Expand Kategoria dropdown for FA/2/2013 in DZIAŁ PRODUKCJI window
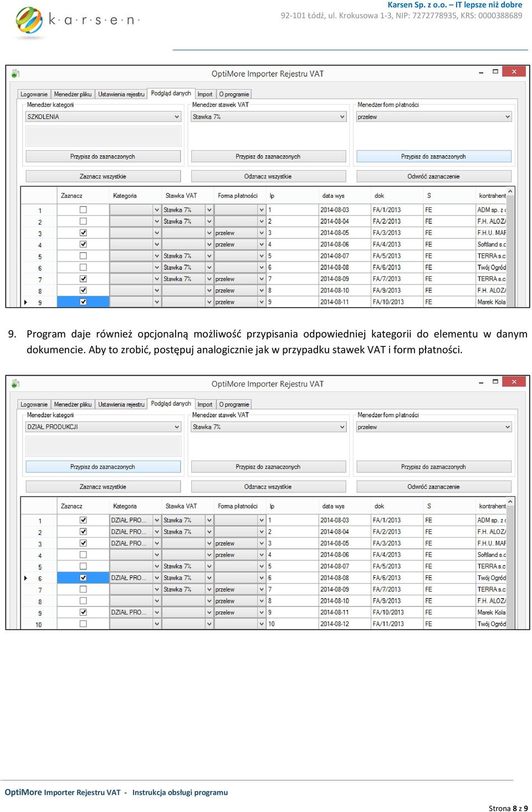The image size is (532, 812). click(x=157, y=532)
